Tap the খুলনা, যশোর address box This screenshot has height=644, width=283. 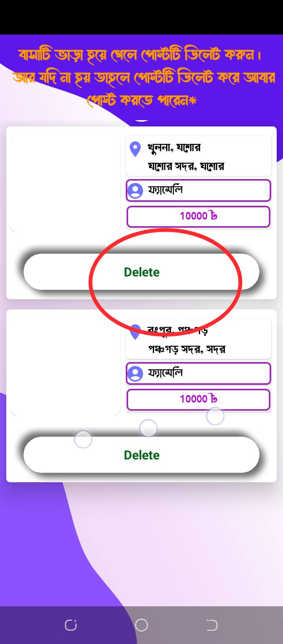tap(198, 156)
